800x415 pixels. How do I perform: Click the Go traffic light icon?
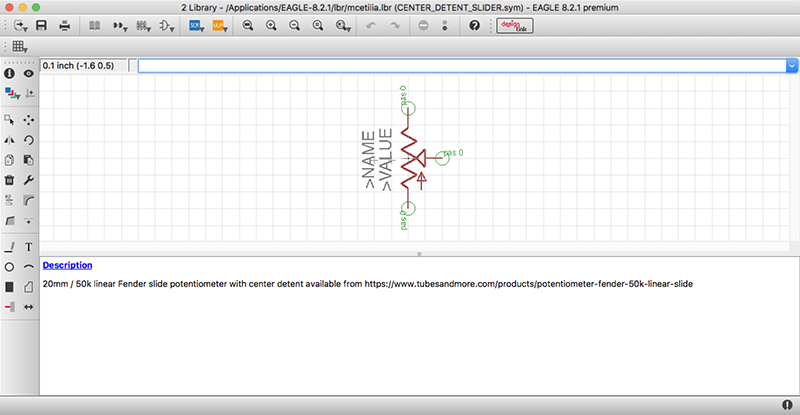click(x=445, y=26)
